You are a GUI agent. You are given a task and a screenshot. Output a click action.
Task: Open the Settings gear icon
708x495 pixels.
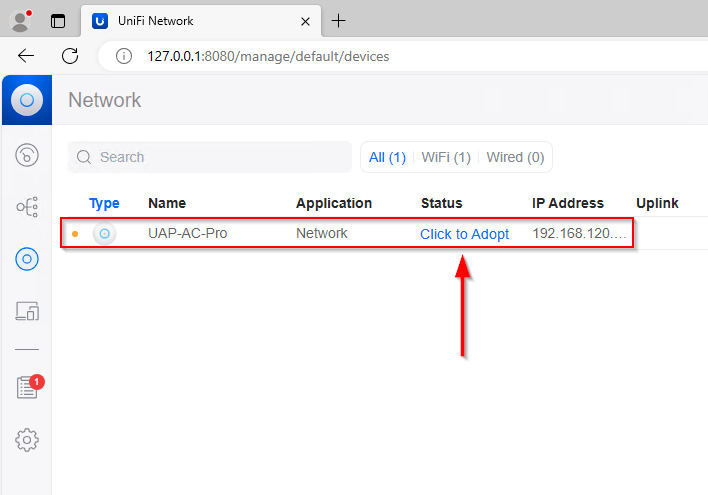[x=27, y=439]
